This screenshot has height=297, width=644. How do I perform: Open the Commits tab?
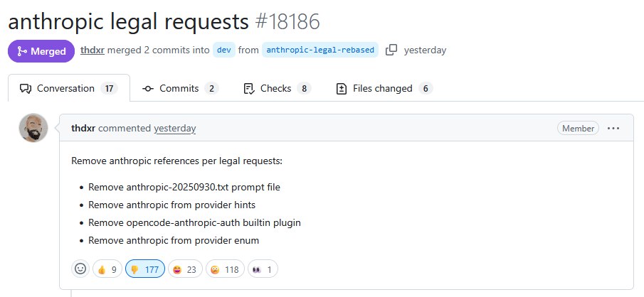tap(180, 89)
